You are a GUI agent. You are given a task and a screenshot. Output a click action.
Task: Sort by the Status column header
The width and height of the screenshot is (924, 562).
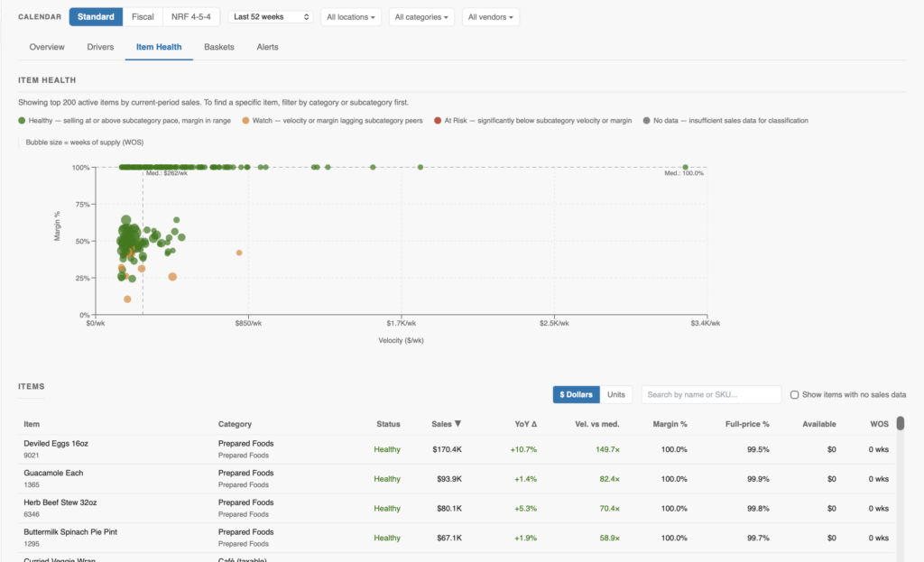[x=388, y=424]
